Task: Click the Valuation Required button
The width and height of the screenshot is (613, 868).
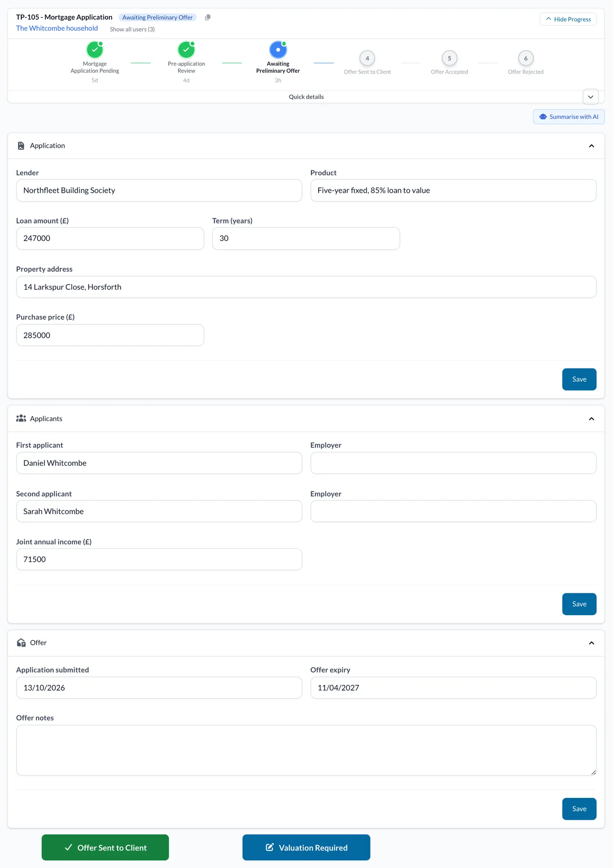Action: (x=306, y=847)
